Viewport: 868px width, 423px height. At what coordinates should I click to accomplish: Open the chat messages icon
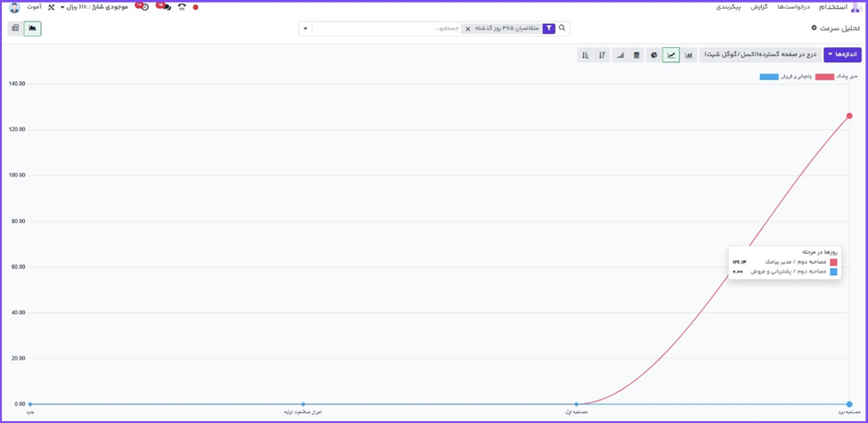pyautogui.click(x=165, y=7)
